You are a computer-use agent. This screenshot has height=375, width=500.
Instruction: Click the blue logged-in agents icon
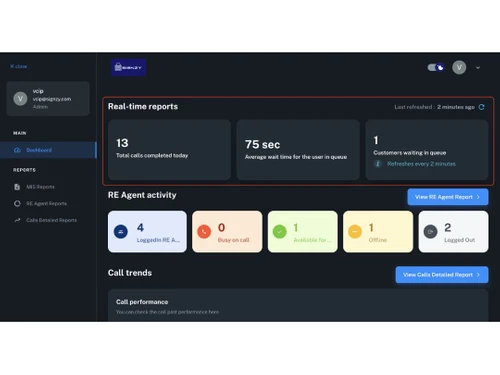[x=121, y=231]
